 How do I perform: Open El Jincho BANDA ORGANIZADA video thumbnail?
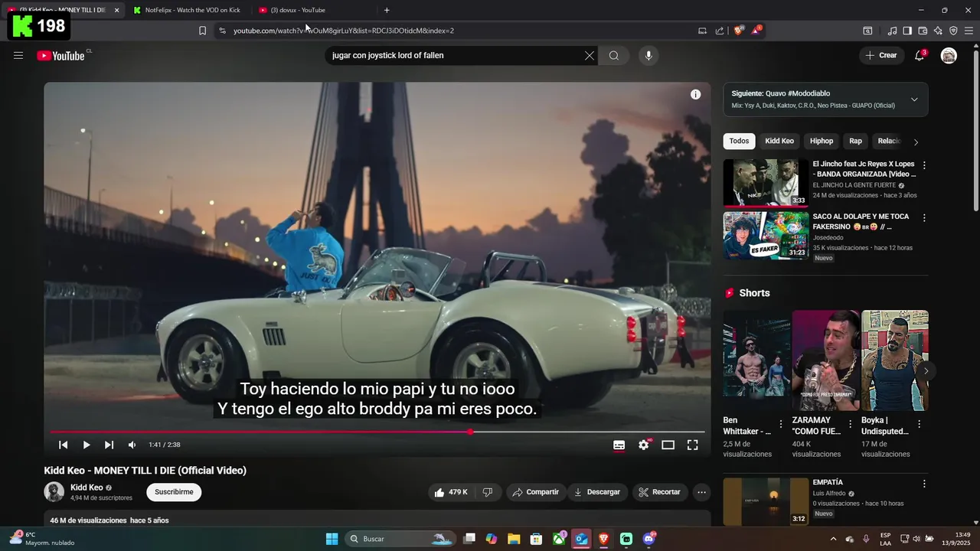pyautogui.click(x=766, y=183)
